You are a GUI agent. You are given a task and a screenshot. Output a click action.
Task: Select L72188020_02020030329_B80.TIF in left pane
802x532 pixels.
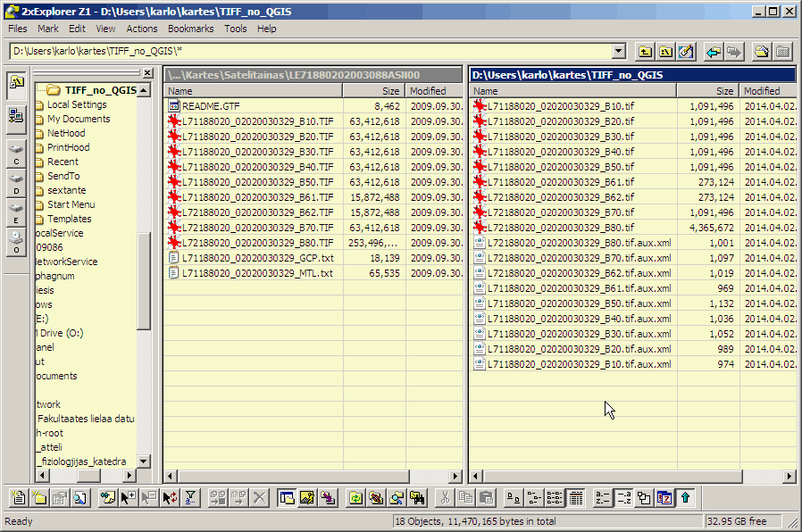(x=258, y=243)
